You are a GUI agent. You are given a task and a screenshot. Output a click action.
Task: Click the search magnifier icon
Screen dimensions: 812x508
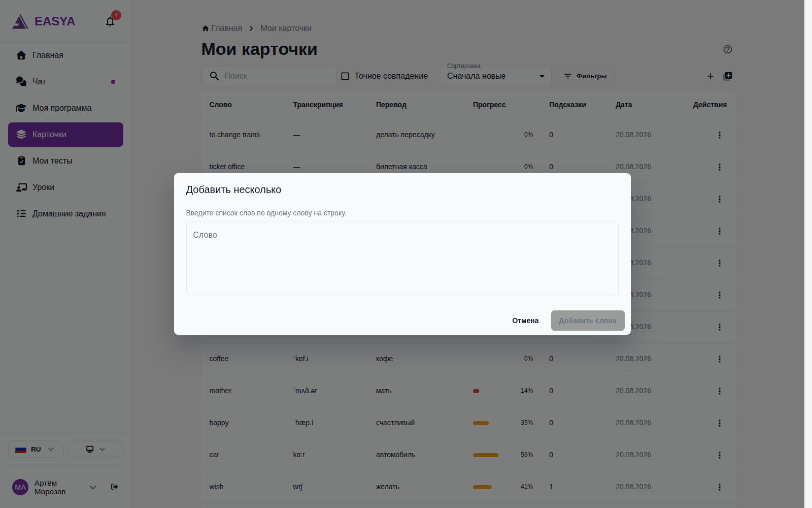click(x=215, y=76)
